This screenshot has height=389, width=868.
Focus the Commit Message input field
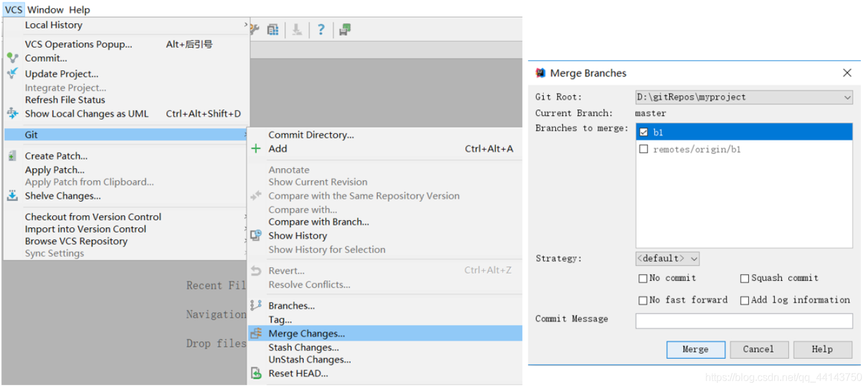744,321
